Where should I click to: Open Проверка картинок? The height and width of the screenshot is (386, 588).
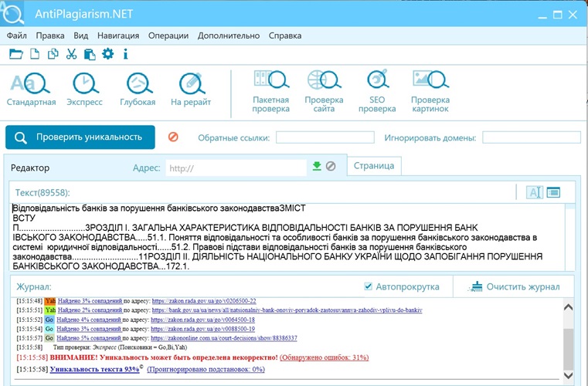point(430,91)
